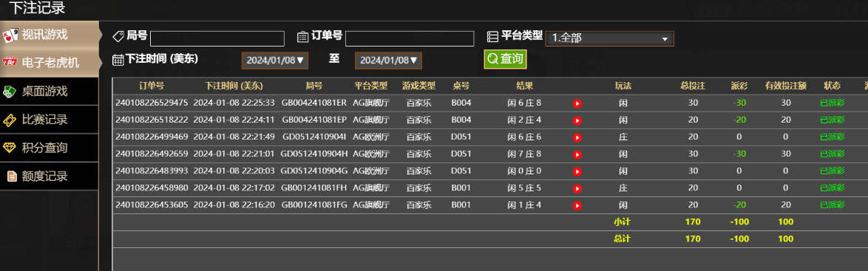
Task: Play video replay for round GB004241081EP
Action: point(577,120)
